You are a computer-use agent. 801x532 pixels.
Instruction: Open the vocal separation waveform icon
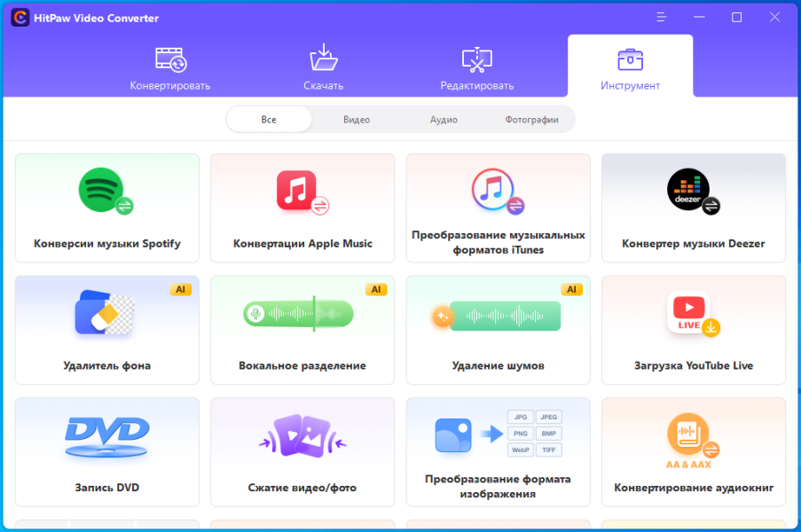point(298,314)
